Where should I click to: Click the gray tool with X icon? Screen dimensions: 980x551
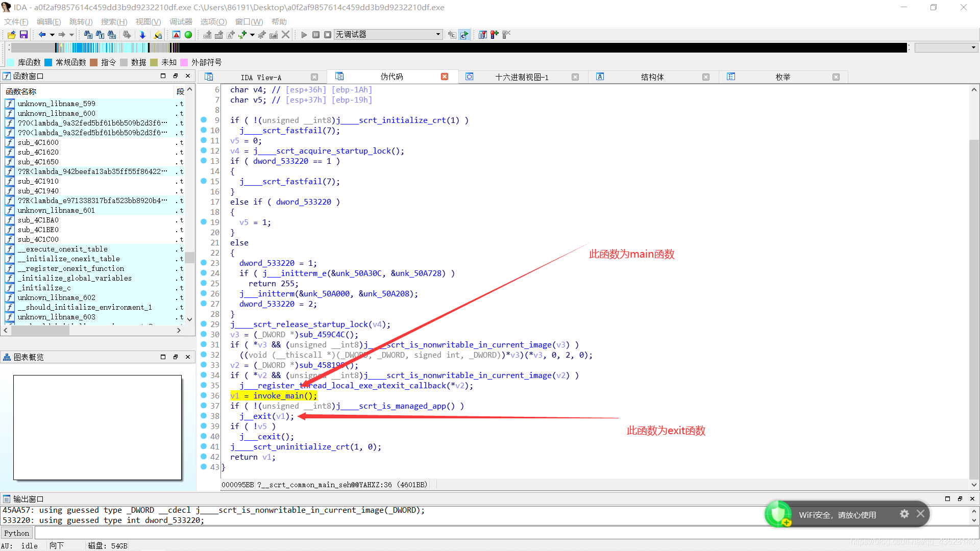tap(506, 35)
